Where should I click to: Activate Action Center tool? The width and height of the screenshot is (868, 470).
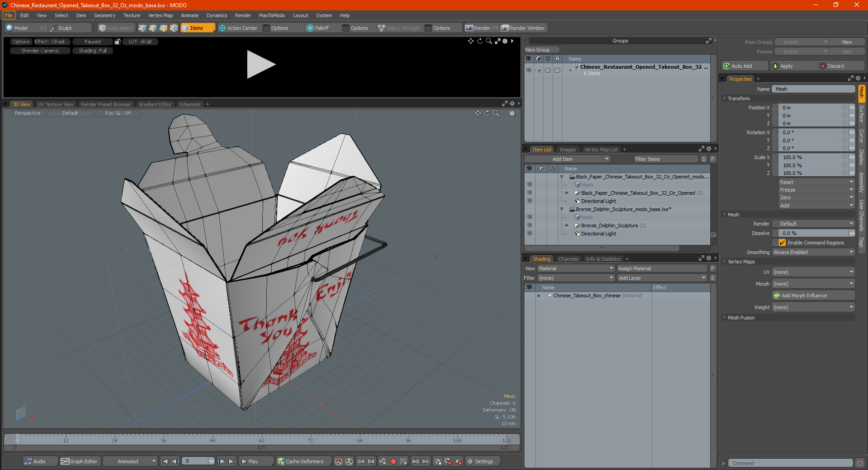coord(239,28)
